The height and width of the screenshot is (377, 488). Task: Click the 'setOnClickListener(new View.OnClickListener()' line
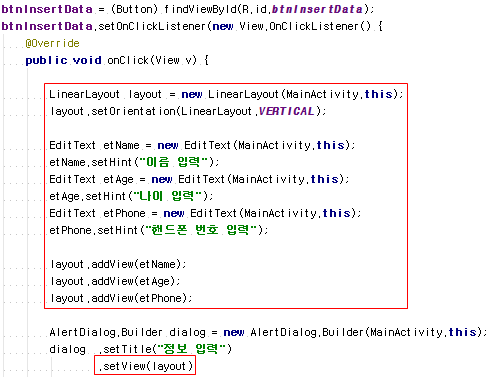pos(192,26)
